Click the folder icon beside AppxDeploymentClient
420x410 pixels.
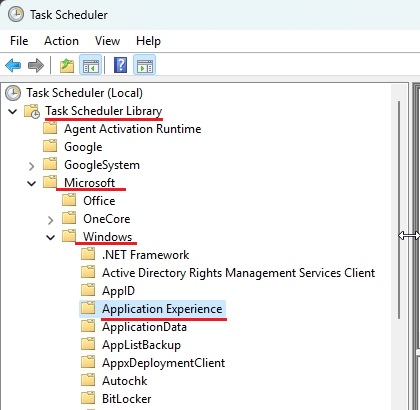pos(88,362)
